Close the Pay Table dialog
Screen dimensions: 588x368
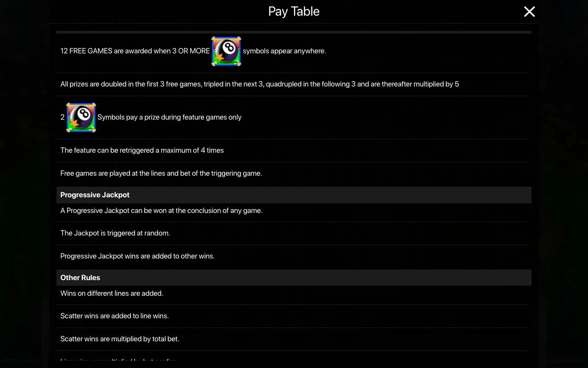[x=529, y=11]
